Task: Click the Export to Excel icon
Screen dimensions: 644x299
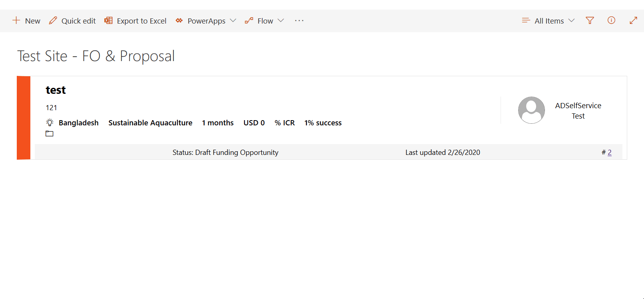Action: click(108, 20)
